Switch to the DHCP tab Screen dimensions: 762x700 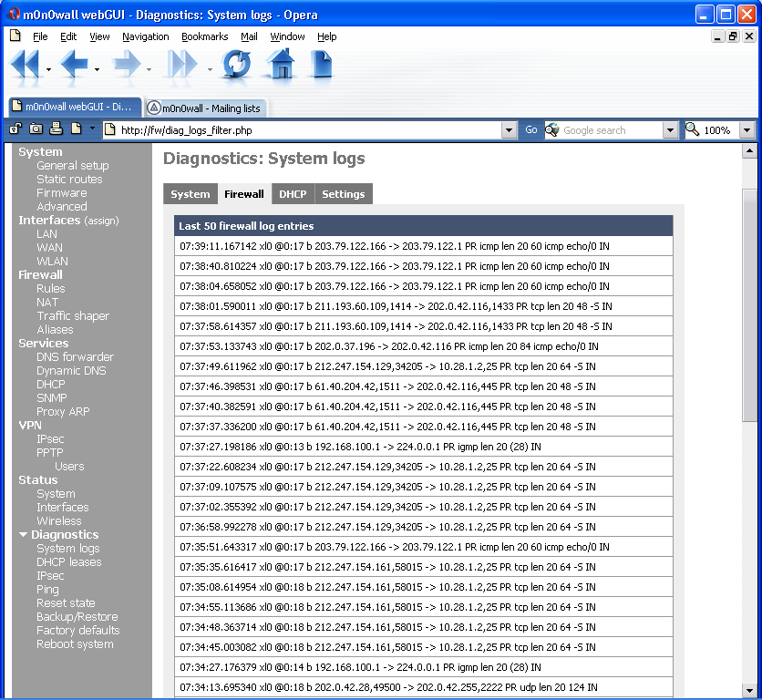(293, 193)
